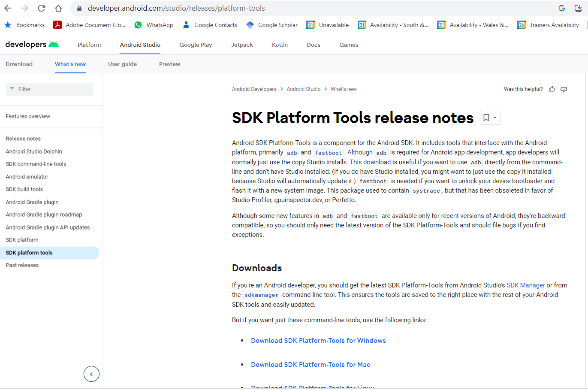Viewport: 588px width, 390px height.
Task: Switch to the User guide sub-tab
Action: (x=122, y=64)
